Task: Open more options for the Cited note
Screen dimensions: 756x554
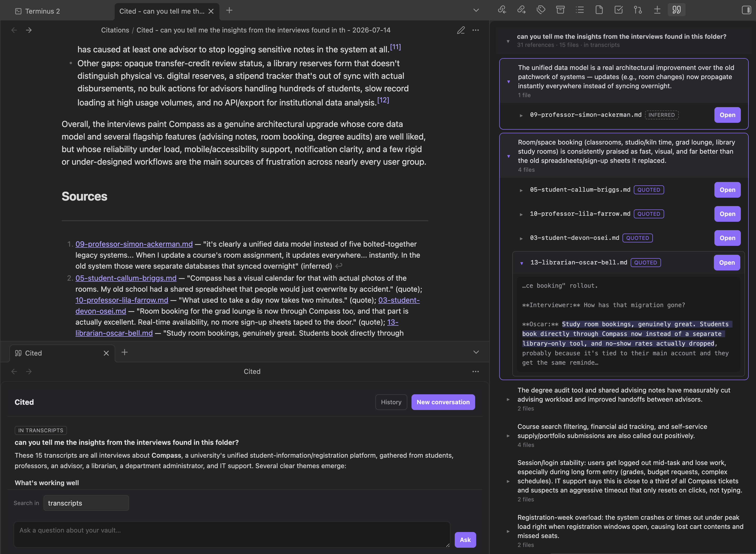Action: pyautogui.click(x=475, y=30)
